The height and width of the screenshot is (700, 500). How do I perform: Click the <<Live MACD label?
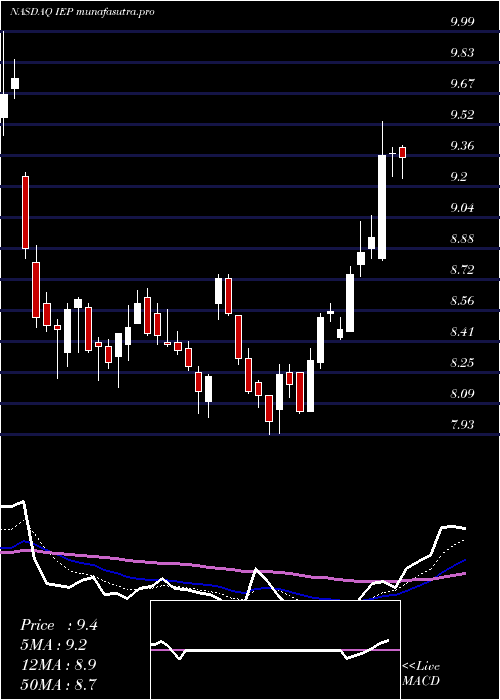click(x=421, y=673)
